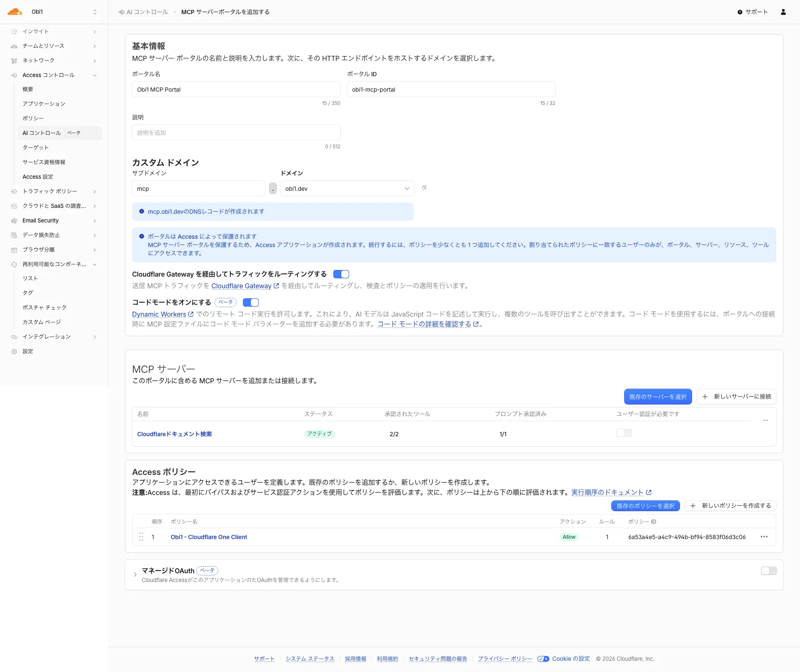The height and width of the screenshot is (672, 800).
Task: Click the サポート help icon
Action: click(740, 12)
